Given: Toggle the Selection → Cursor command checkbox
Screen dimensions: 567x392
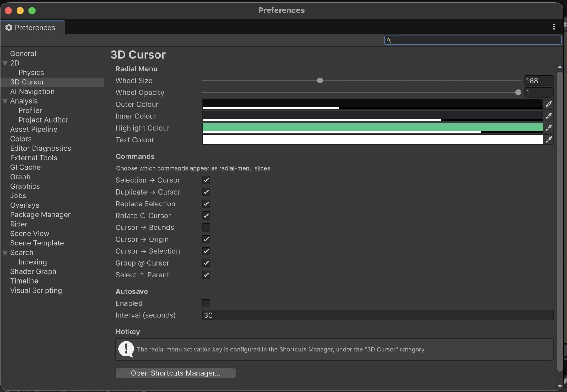Looking at the screenshot, I should (206, 180).
